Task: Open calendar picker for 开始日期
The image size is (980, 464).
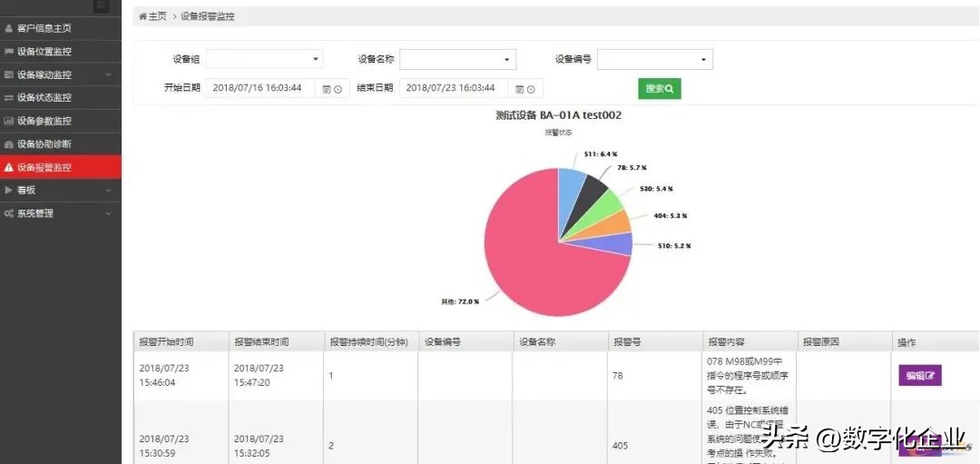Action: pyautogui.click(x=327, y=89)
